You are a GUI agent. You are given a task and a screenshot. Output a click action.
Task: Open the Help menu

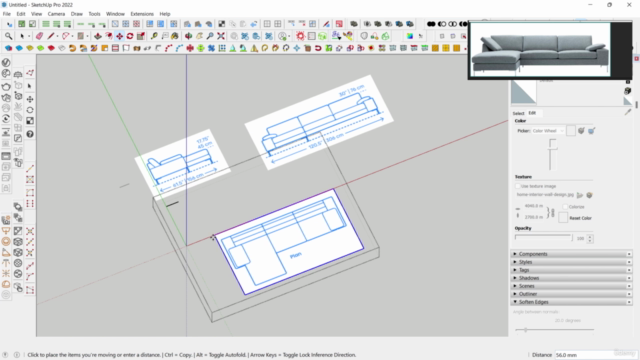pyautogui.click(x=165, y=14)
